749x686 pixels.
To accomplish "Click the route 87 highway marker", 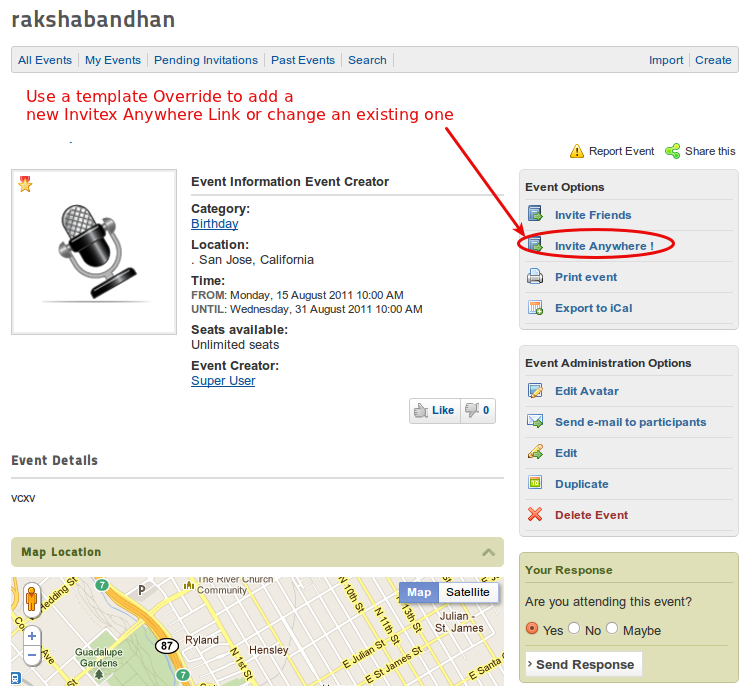I will 167,646.
